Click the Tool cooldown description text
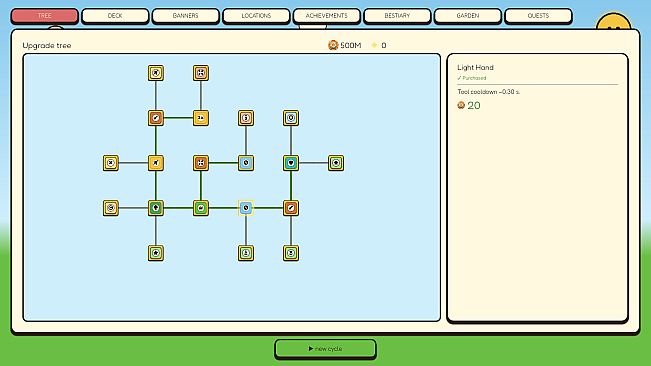The width and height of the screenshot is (651, 366). pos(489,92)
